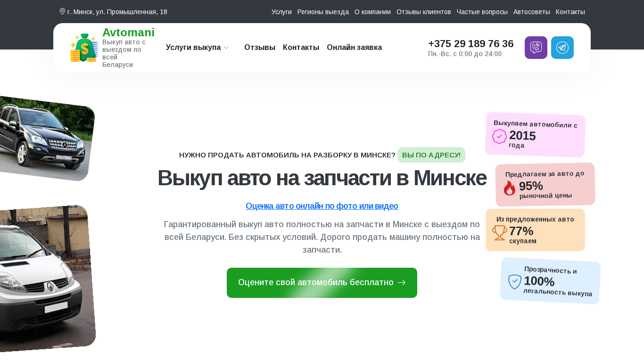Select Онлайн заявка menu item
The image size is (644, 362).
[x=354, y=48]
